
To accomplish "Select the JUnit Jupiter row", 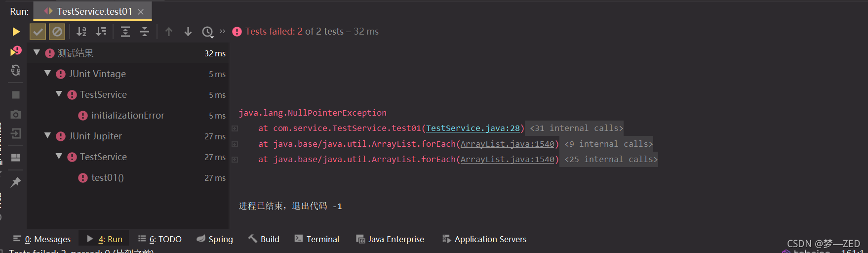I will [128, 136].
